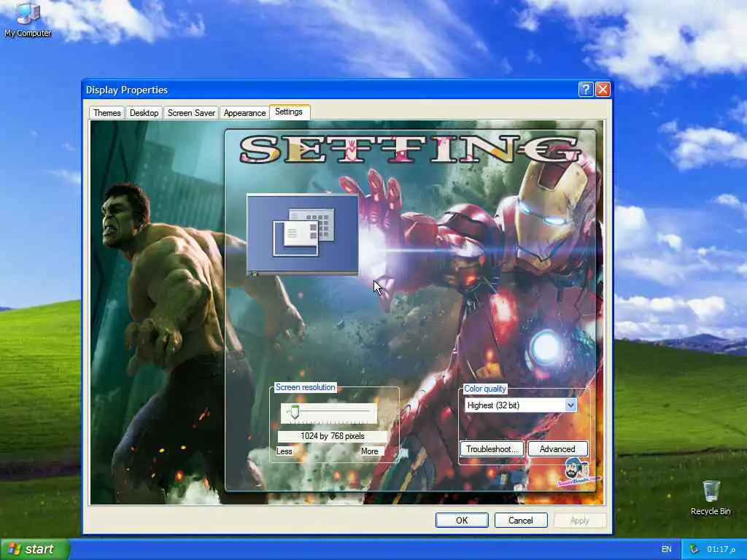Open My Computer desktop icon
This screenshot has height=560, width=747.
pos(28,20)
